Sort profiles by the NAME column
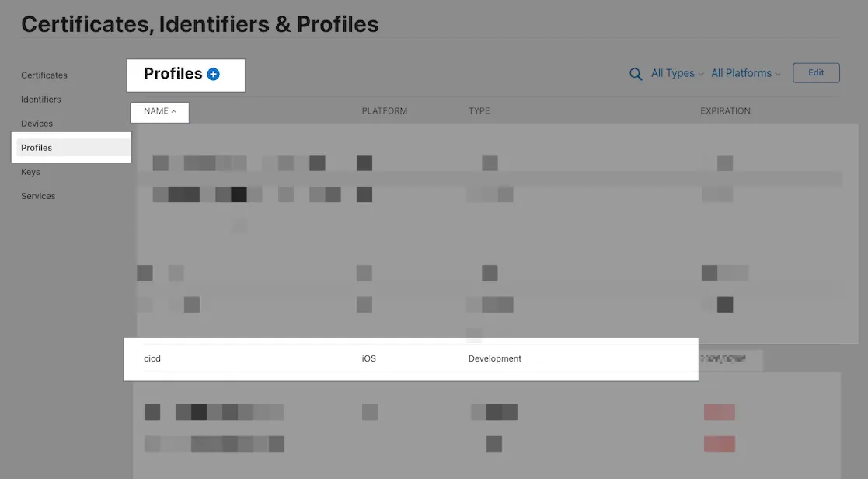Viewport: 868px width, 479px height. (159, 111)
